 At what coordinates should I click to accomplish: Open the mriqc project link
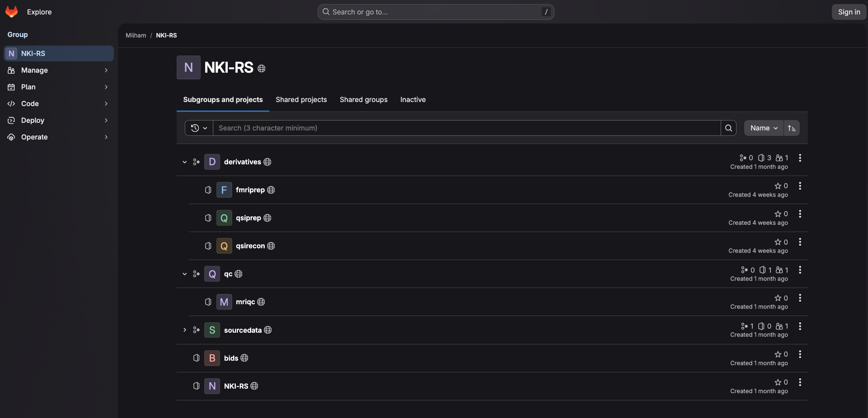pyautogui.click(x=245, y=302)
